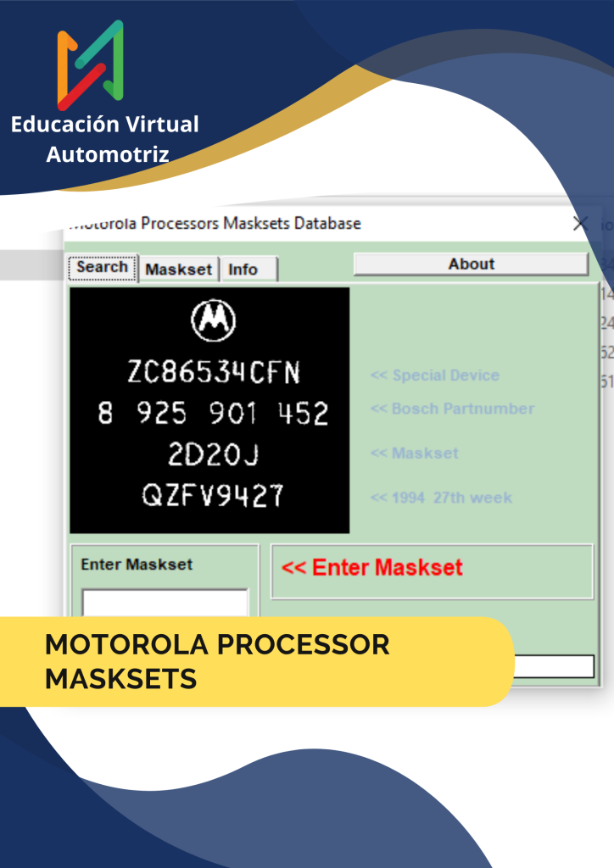The image size is (614, 868).
Task: Click the QZFV9427 date code on chip
Action: pos(213,495)
